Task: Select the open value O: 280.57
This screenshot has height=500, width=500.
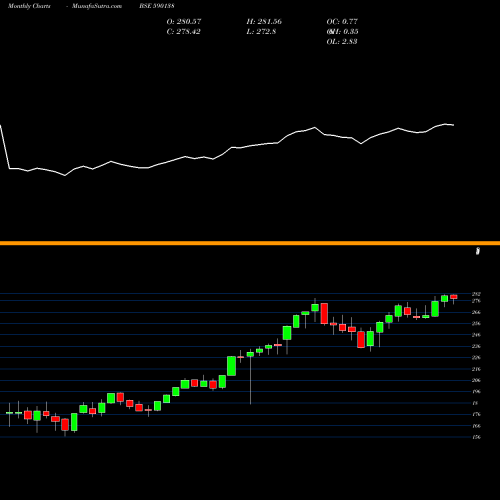Action: point(184,22)
